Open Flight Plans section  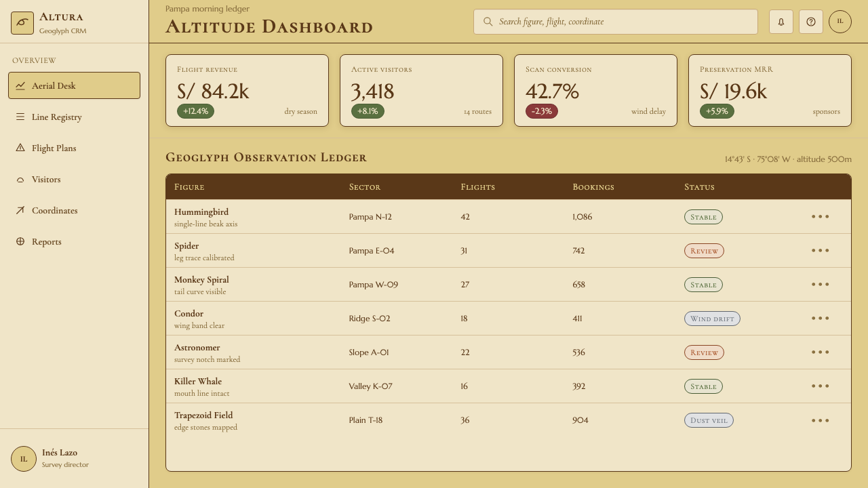(x=74, y=148)
